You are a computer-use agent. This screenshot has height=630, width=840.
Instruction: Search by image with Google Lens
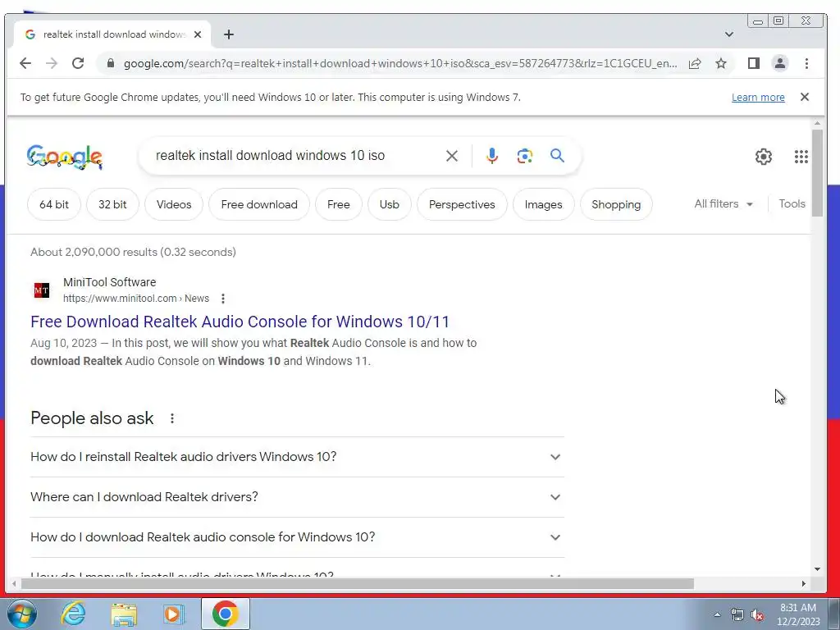pos(524,156)
